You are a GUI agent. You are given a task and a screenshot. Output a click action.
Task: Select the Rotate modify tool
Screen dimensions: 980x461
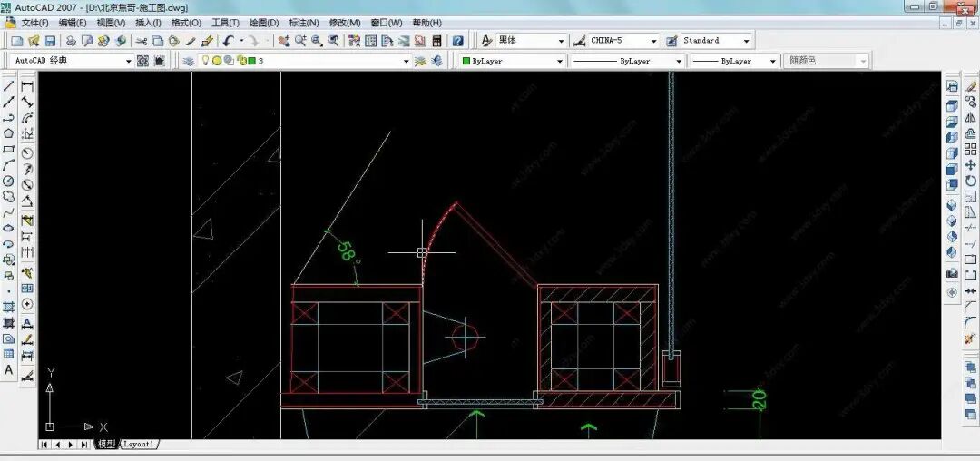tap(970, 181)
